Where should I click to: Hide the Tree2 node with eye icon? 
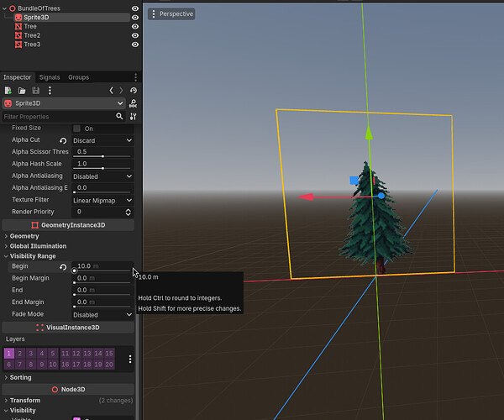[x=135, y=35]
